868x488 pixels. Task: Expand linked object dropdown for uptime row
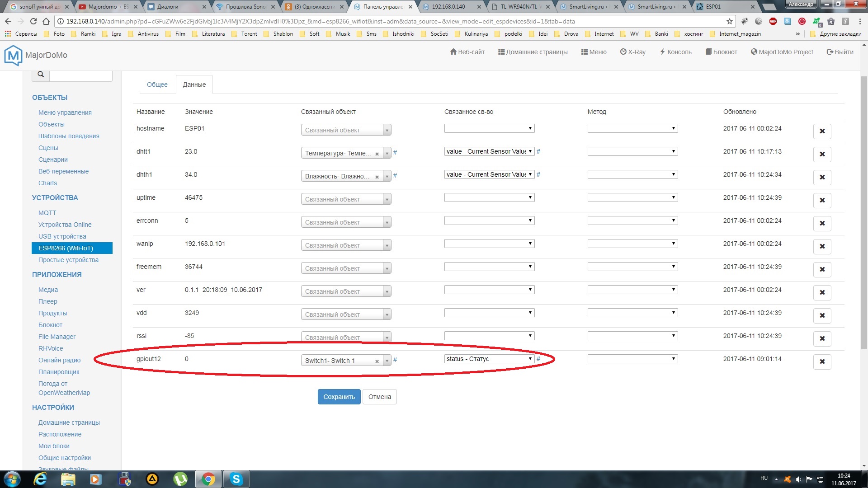click(387, 199)
